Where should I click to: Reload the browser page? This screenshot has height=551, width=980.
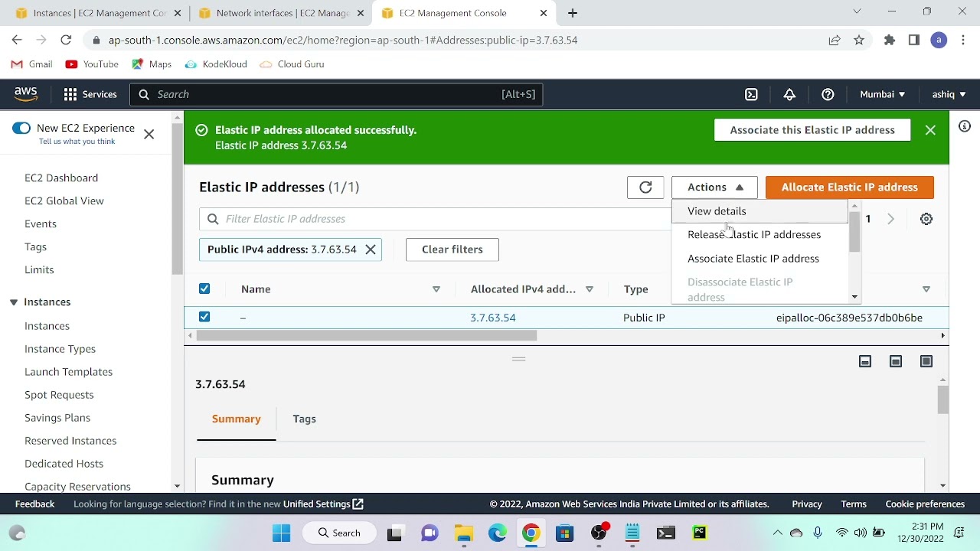pyautogui.click(x=66, y=40)
